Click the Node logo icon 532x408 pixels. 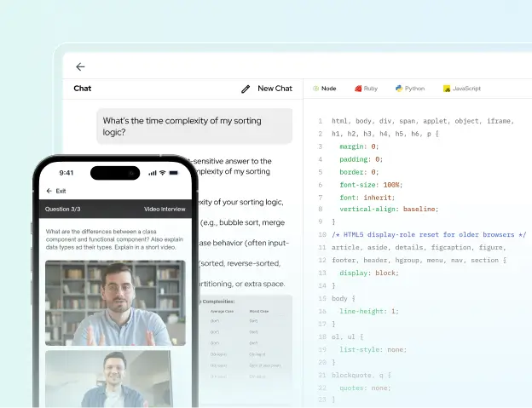(315, 89)
